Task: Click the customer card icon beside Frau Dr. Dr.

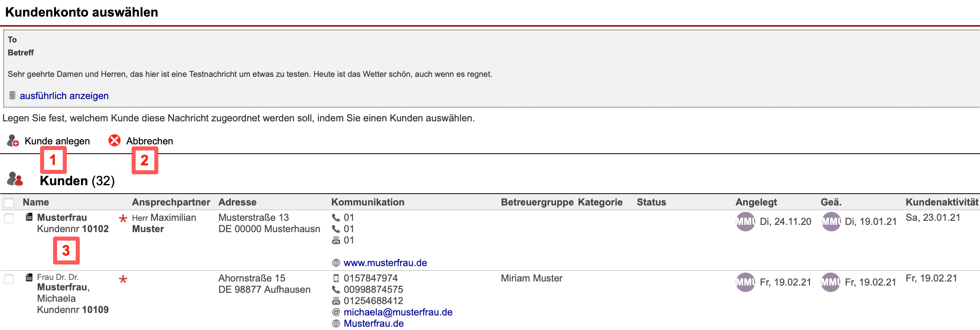Action: click(29, 277)
